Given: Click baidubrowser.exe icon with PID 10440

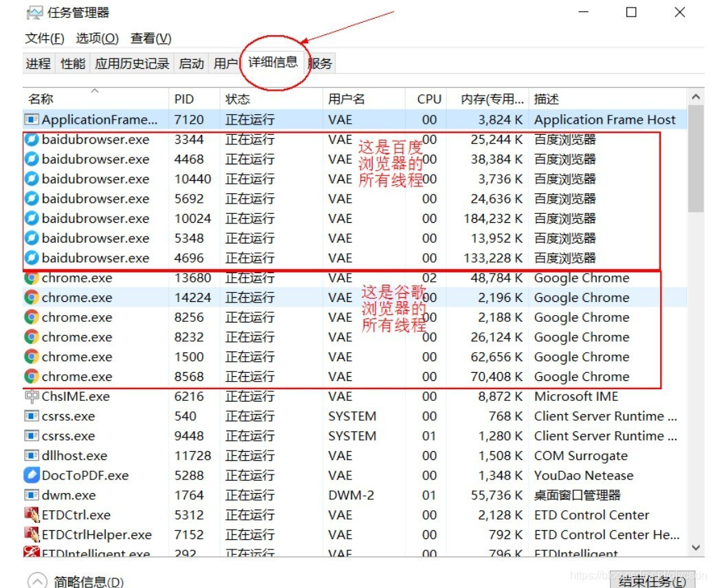Looking at the screenshot, I should point(32,179).
